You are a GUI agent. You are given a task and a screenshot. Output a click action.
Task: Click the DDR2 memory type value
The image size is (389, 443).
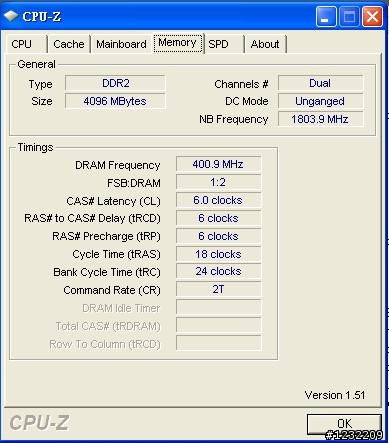click(115, 83)
